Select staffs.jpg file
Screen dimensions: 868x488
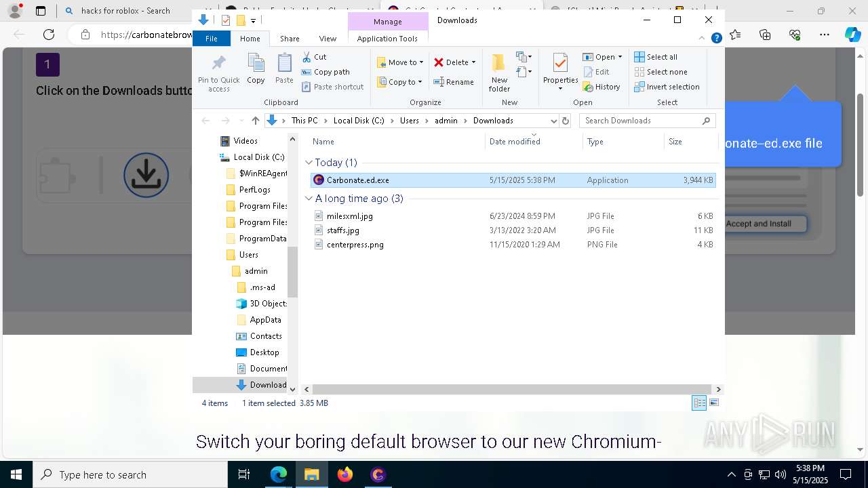[513, 230]
